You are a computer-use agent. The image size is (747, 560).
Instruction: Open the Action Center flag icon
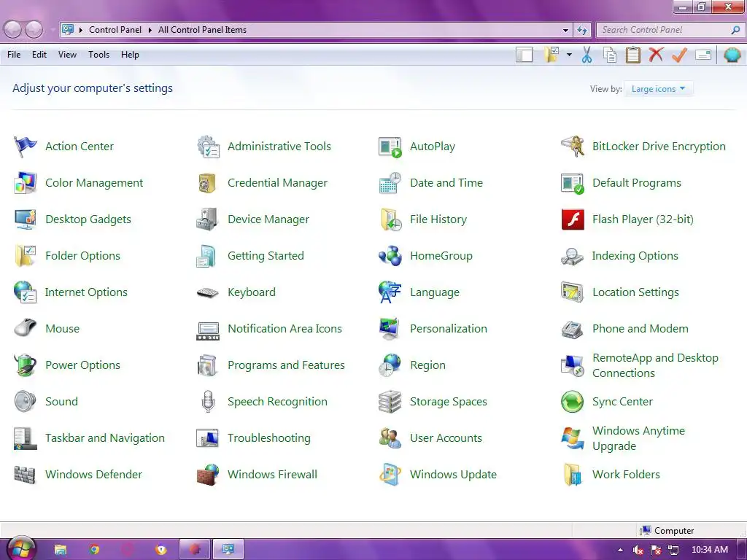pyautogui.click(x=25, y=146)
